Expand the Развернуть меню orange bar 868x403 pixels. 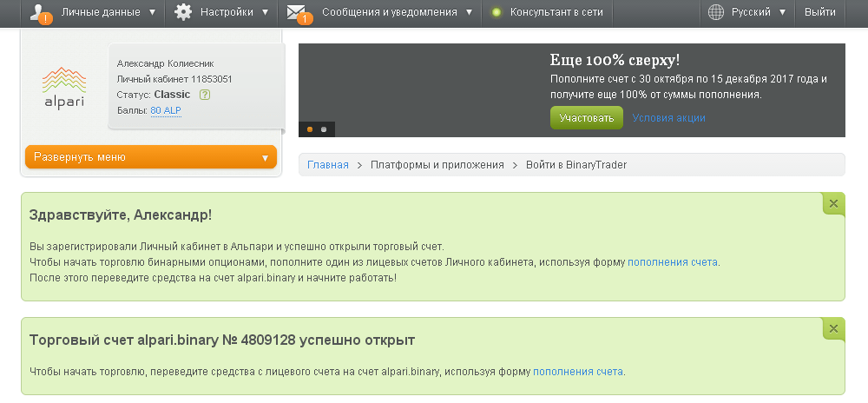151,157
